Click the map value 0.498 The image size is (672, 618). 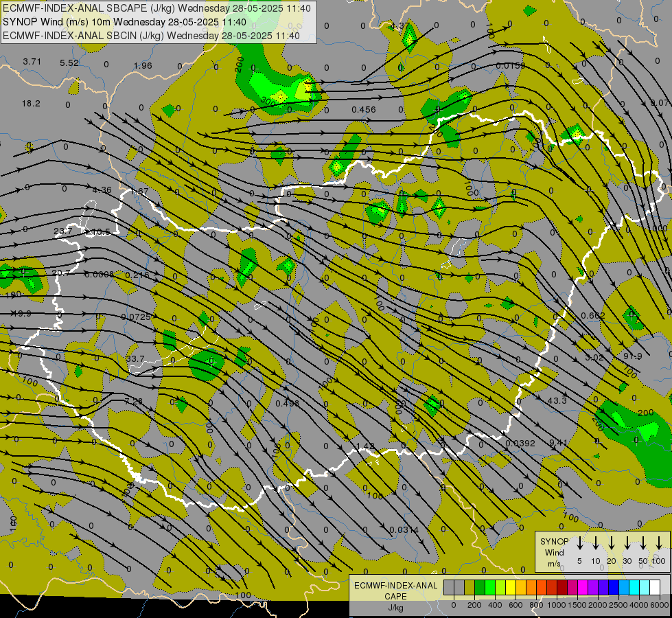(288, 403)
